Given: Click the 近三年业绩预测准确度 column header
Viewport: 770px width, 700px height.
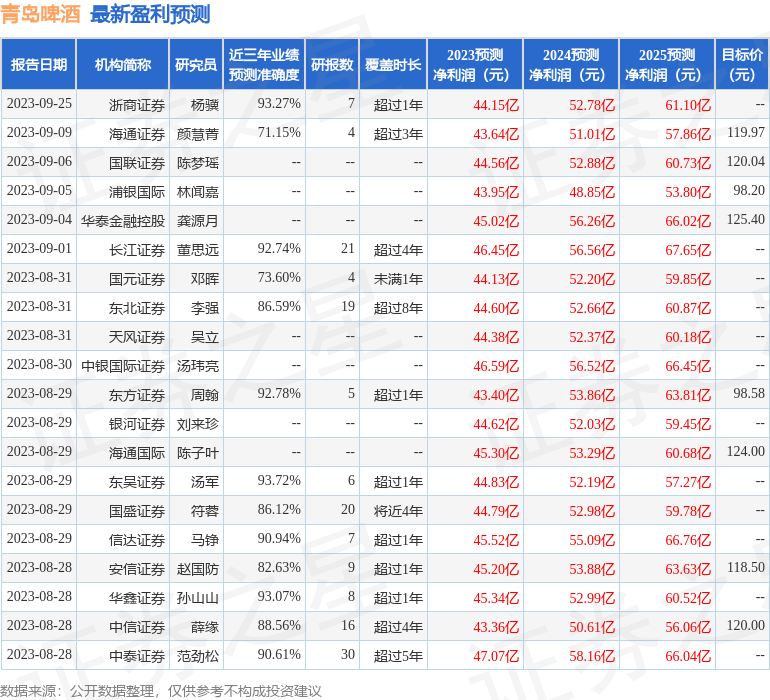Looking at the screenshot, I should click(264, 64).
